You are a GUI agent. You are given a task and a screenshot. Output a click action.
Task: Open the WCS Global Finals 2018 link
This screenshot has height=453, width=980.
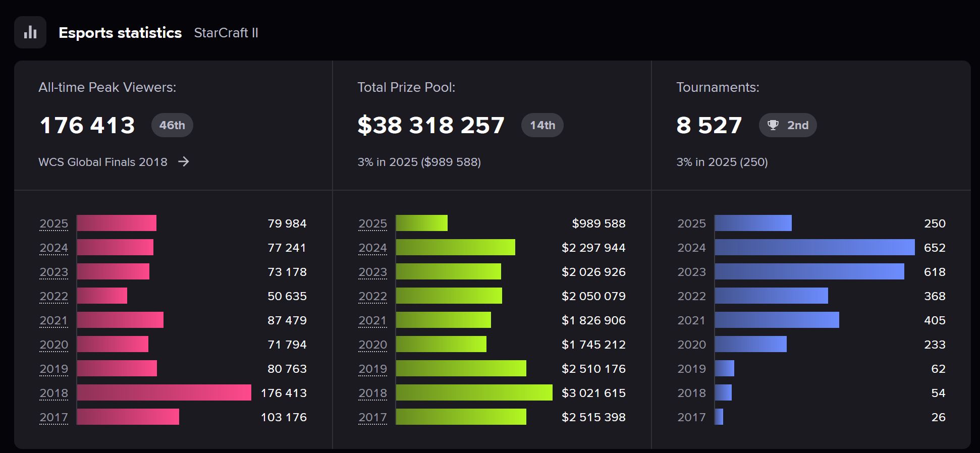(x=103, y=162)
